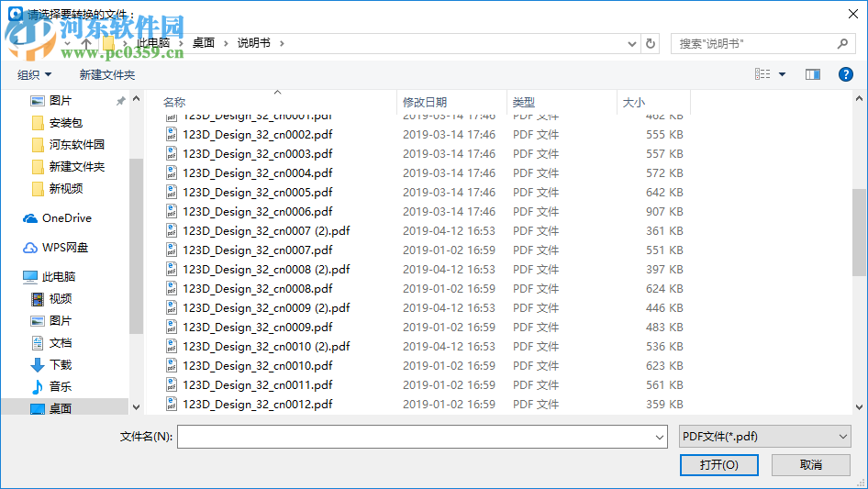Image resolution: width=868 pixels, height=489 pixels.
Task: Click the 取消 button
Action: pyautogui.click(x=811, y=465)
